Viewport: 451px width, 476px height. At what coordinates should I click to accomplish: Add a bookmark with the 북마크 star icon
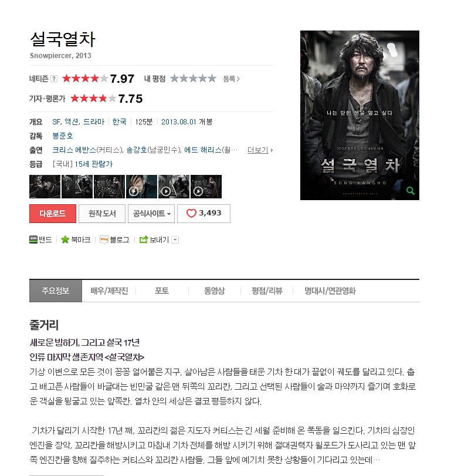click(x=65, y=239)
